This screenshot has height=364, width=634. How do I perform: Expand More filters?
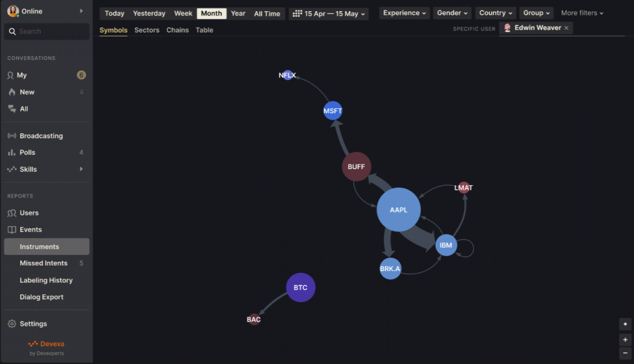582,13
